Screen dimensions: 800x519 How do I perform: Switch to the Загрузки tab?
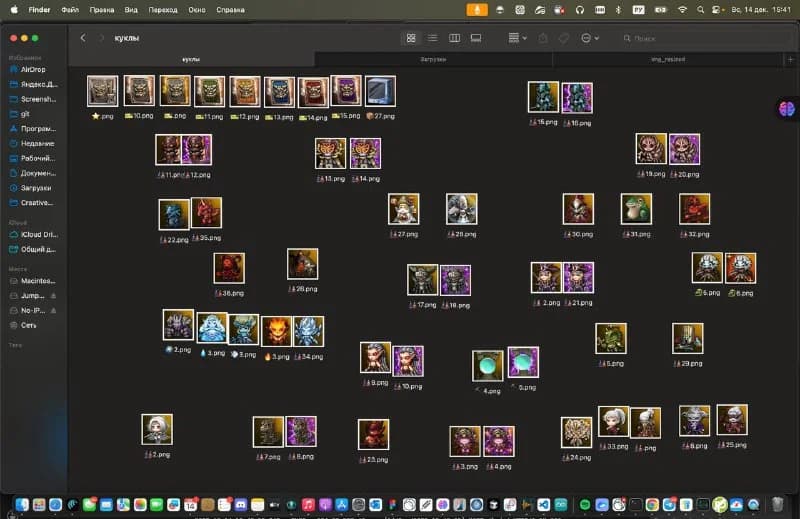433,60
